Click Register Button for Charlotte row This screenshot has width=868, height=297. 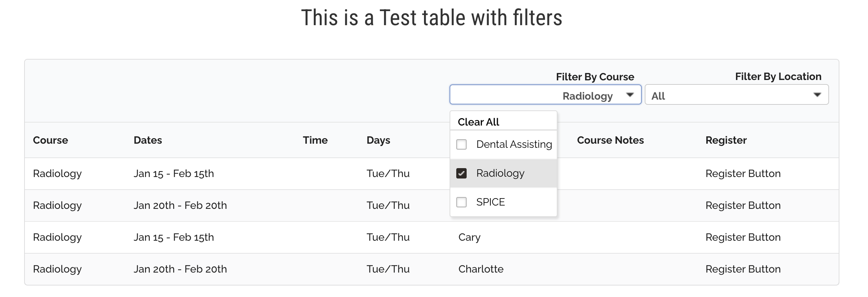(x=743, y=269)
